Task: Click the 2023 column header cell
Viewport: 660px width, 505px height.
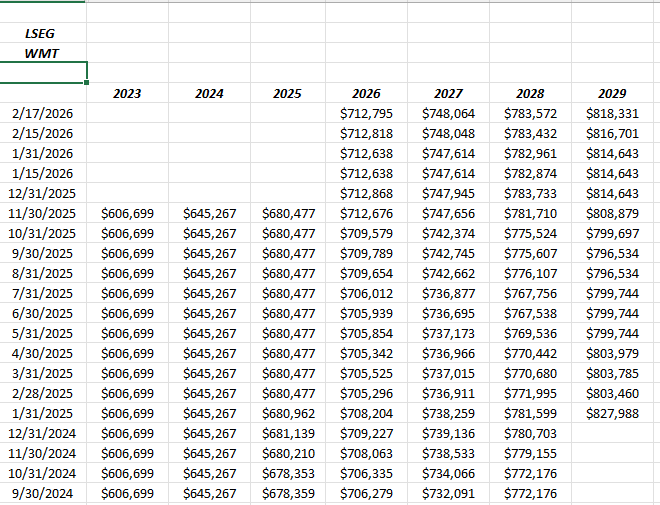Action: point(127,93)
